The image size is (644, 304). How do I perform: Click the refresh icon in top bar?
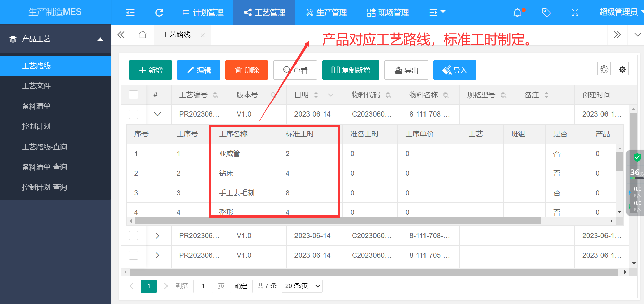[159, 13]
